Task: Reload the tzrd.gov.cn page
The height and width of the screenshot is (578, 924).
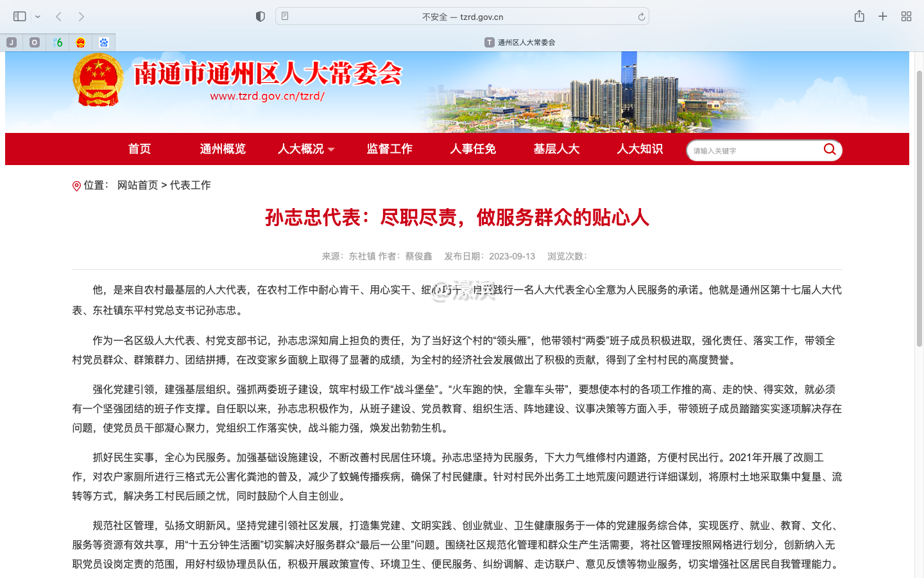Action: pyautogui.click(x=641, y=16)
